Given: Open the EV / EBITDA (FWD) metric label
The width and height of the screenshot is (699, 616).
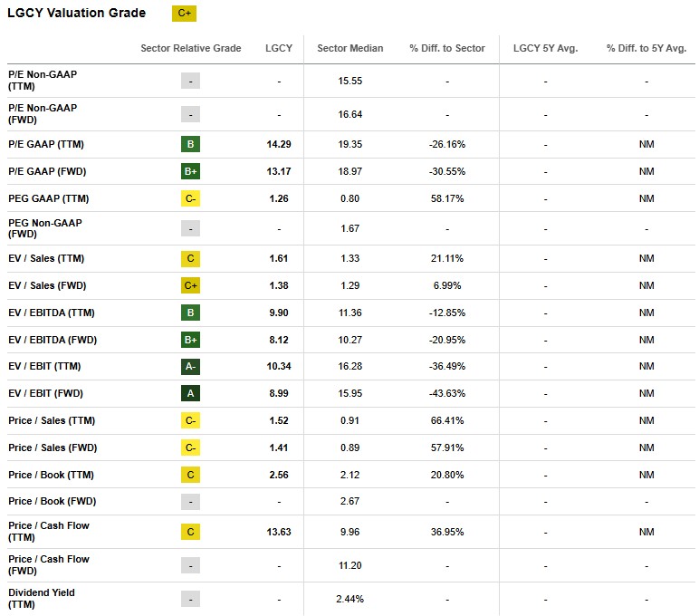Looking at the screenshot, I should 53,340.
